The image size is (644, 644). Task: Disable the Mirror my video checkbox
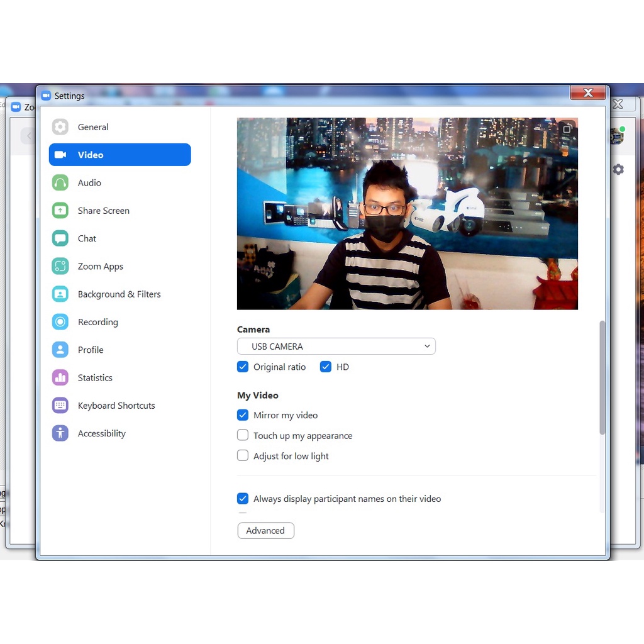243,415
